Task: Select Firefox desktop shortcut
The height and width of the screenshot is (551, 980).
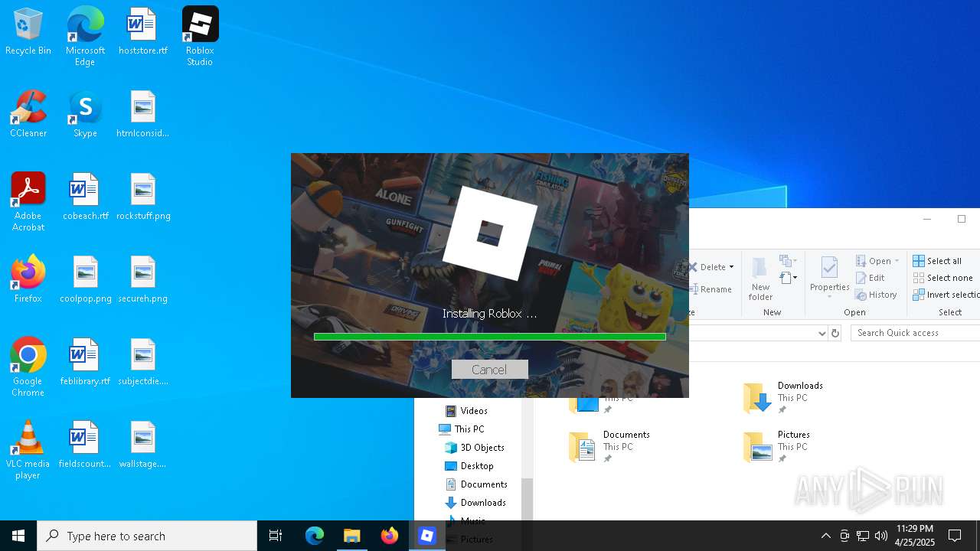Action: point(28,280)
